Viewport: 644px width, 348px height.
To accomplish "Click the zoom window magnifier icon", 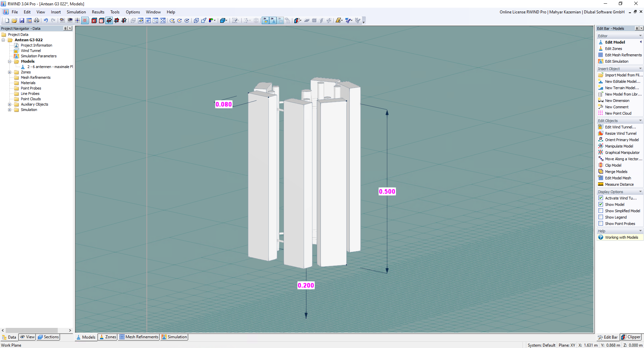I will 155,20.
